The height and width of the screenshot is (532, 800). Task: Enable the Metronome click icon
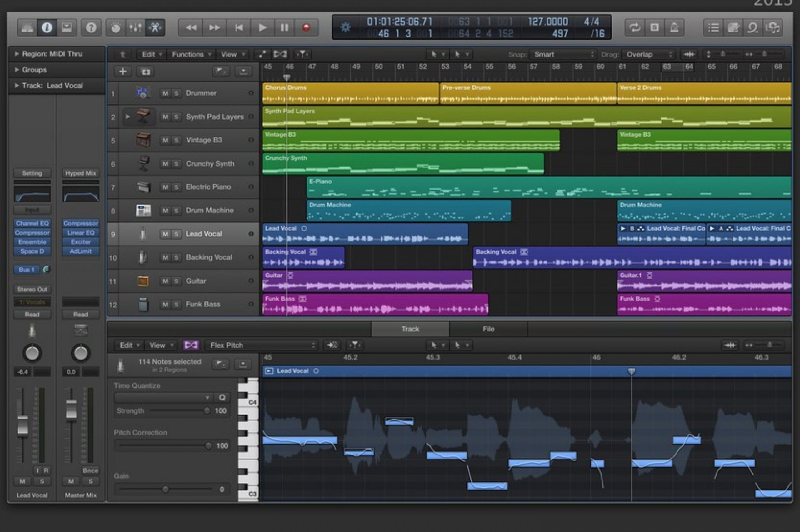(674, 27)
